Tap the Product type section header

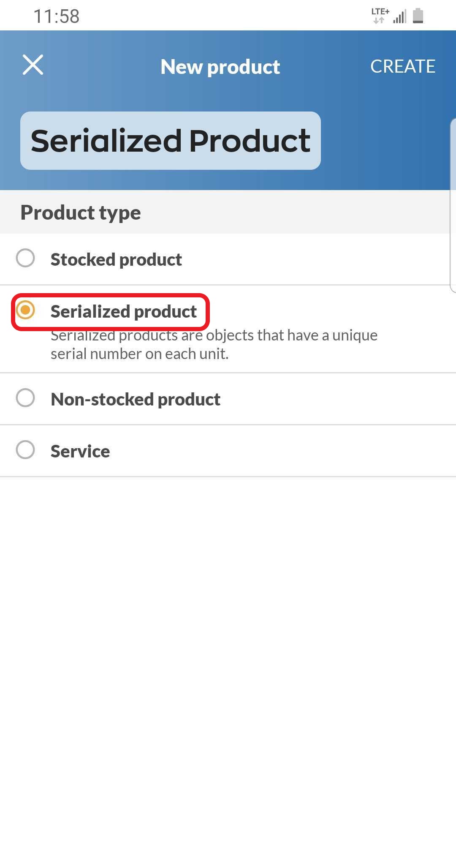click(81, 212)
